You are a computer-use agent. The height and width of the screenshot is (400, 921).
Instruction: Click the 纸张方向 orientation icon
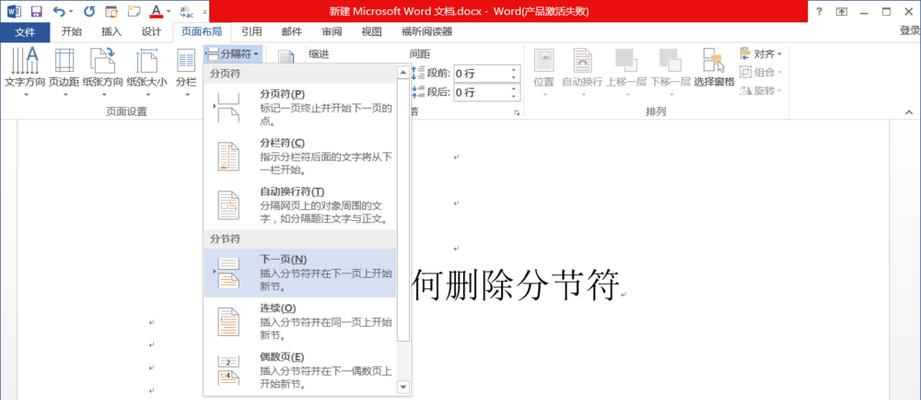tap(103, 60)
